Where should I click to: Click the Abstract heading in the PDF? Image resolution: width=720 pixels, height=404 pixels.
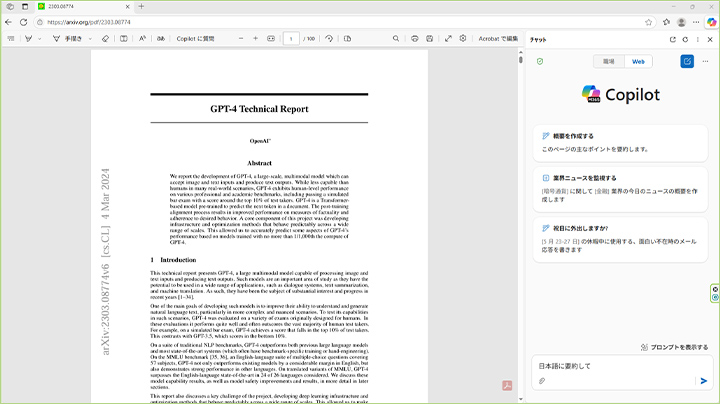(259, 163)
